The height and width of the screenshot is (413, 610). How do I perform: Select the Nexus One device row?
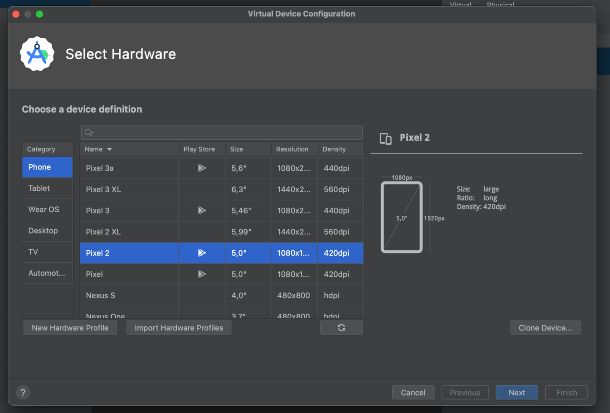[x=222, y=314]
